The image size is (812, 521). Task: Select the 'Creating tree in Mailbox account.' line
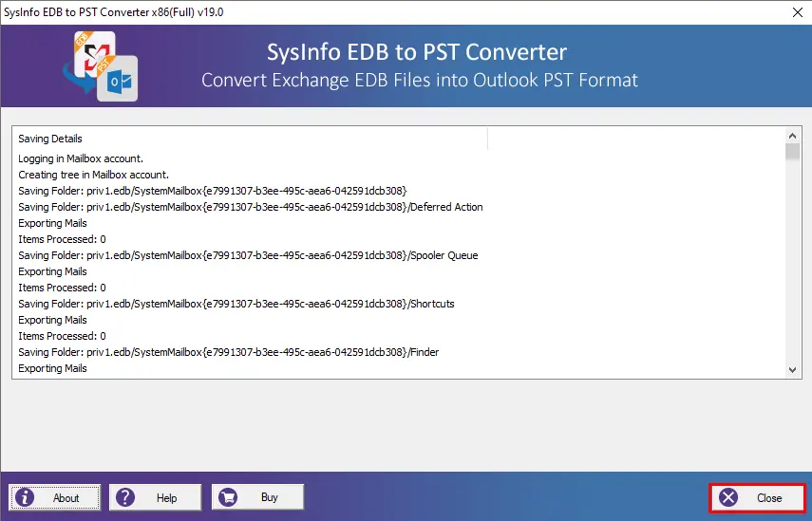94,175
